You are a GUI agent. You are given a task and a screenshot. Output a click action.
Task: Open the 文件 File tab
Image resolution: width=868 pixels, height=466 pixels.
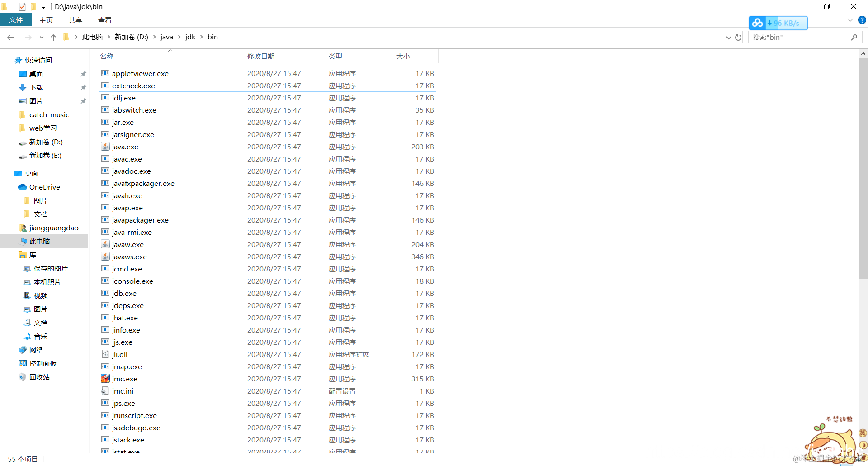pos(16,20)
